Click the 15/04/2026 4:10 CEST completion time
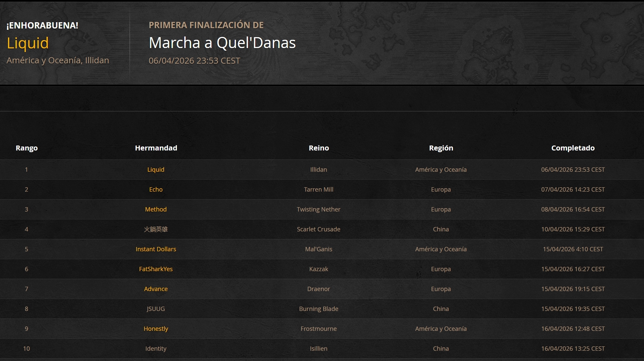The image size is (644, 361). (x=573, y=249)
